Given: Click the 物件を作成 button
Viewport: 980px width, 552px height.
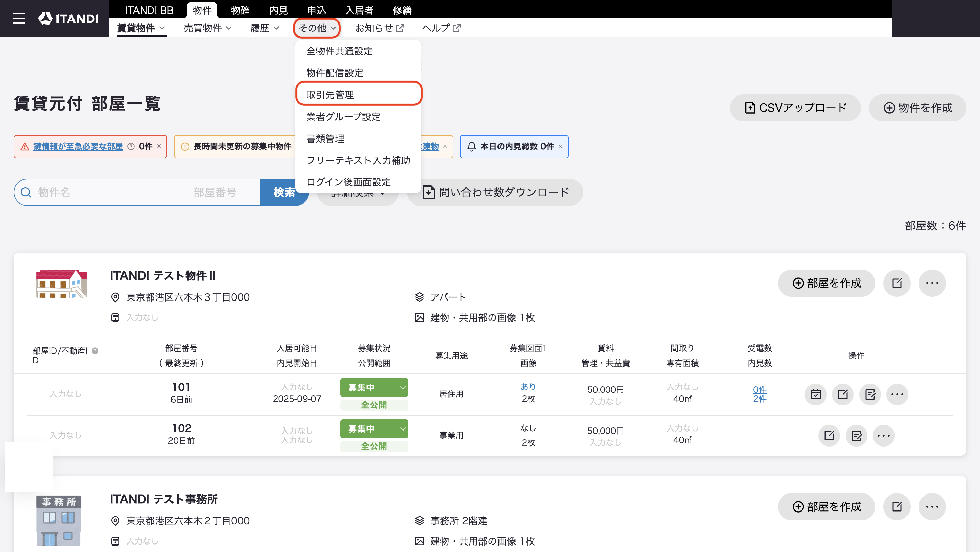Looking at the screenshot, I should (917, 108).
